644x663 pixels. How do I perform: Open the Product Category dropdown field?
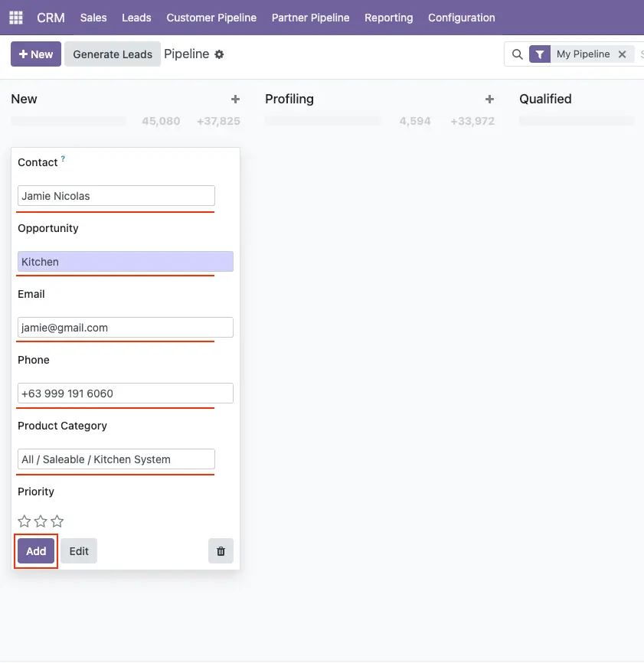pyautogui.click(x=116, y=459)
